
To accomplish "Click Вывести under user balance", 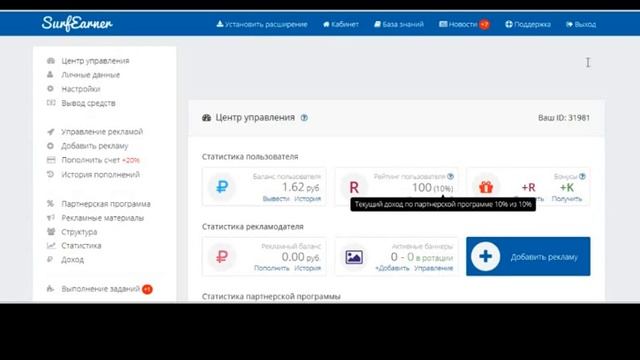I will pyautogui.click(x=276, y=198).
